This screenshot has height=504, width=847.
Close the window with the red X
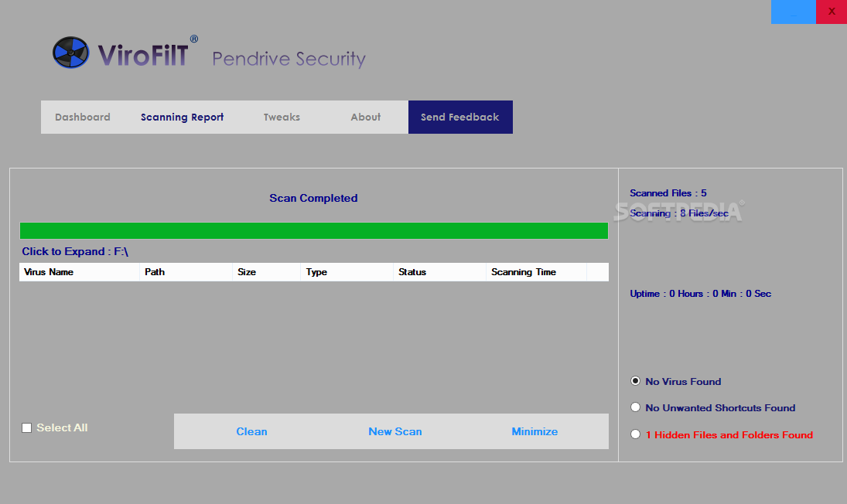click(x=832, y=12)
